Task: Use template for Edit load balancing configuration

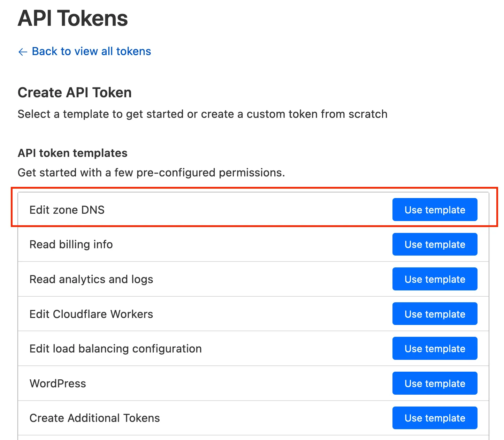Action: pos(434,349)
